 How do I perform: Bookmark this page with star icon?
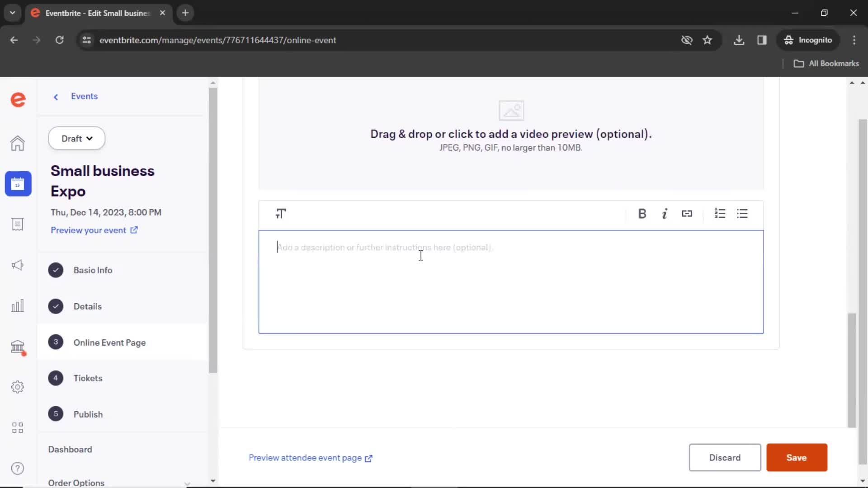click(708, 40)
